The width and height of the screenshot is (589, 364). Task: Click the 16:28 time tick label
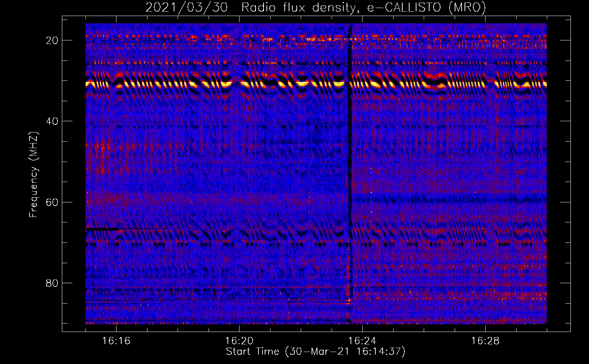(486, 341)
